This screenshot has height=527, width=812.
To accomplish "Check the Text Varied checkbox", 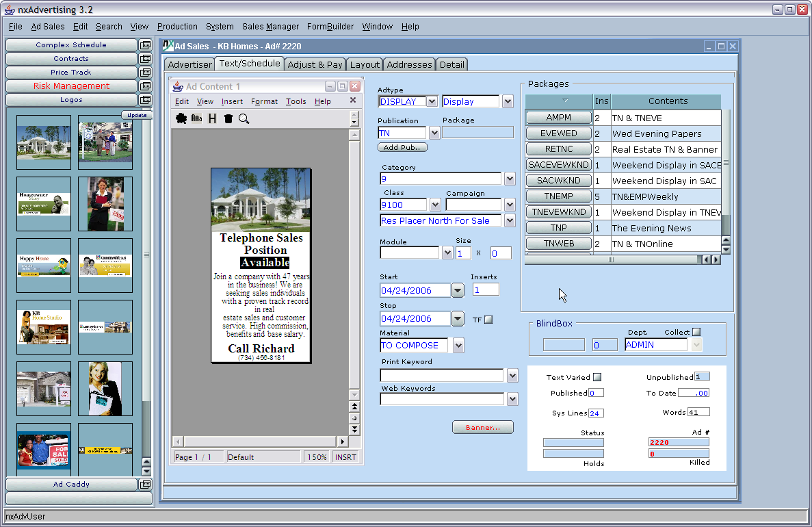I will [597, 377].
